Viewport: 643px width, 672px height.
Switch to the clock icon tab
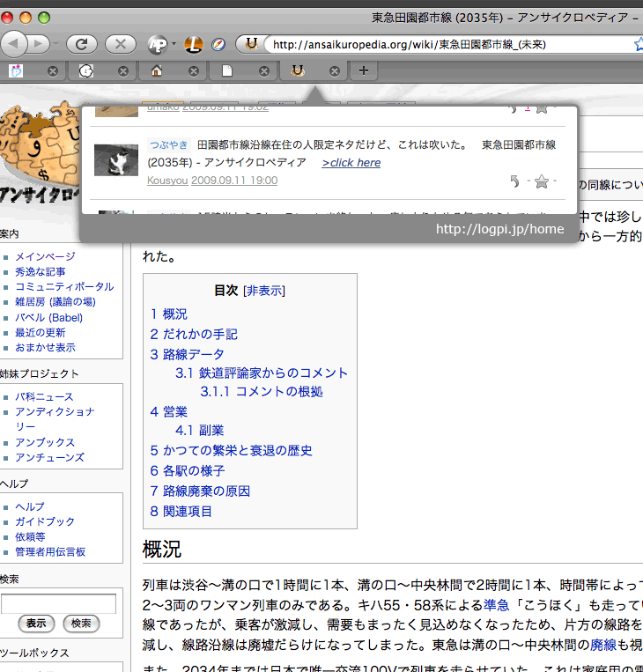pos(86,70)
